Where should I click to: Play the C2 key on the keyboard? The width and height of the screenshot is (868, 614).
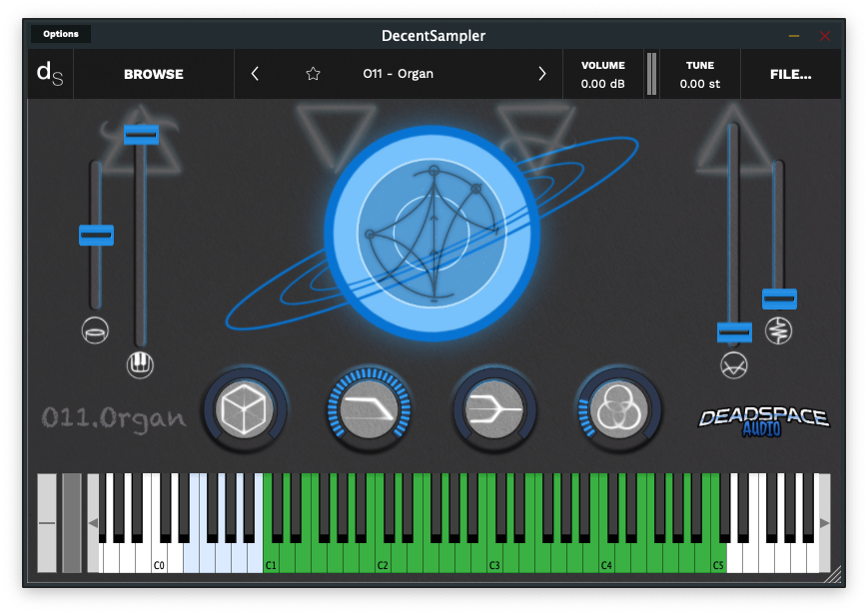click(383, 557)
